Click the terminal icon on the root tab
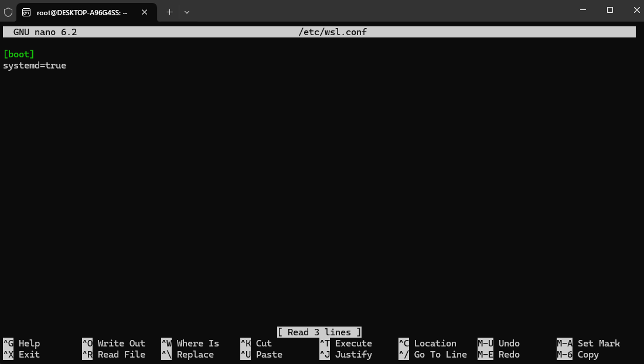The image size is (644, 364). coord(27,12)
